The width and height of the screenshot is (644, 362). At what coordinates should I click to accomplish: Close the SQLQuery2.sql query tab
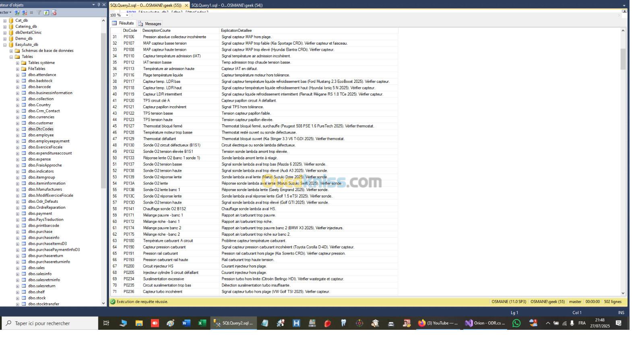(x=186, y=5)
